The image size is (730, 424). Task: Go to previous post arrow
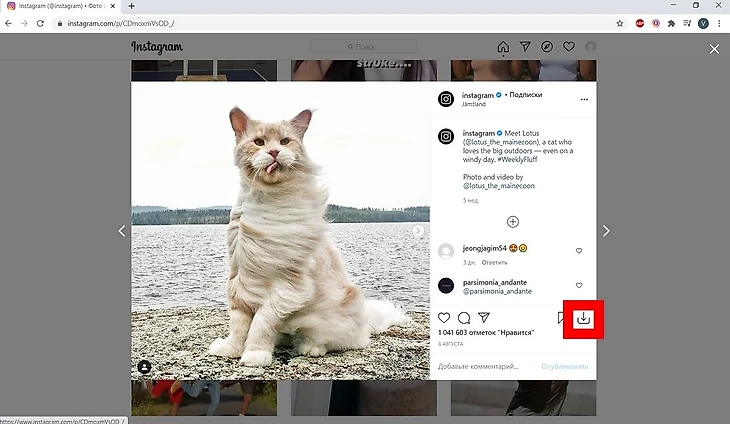point(122,231)
